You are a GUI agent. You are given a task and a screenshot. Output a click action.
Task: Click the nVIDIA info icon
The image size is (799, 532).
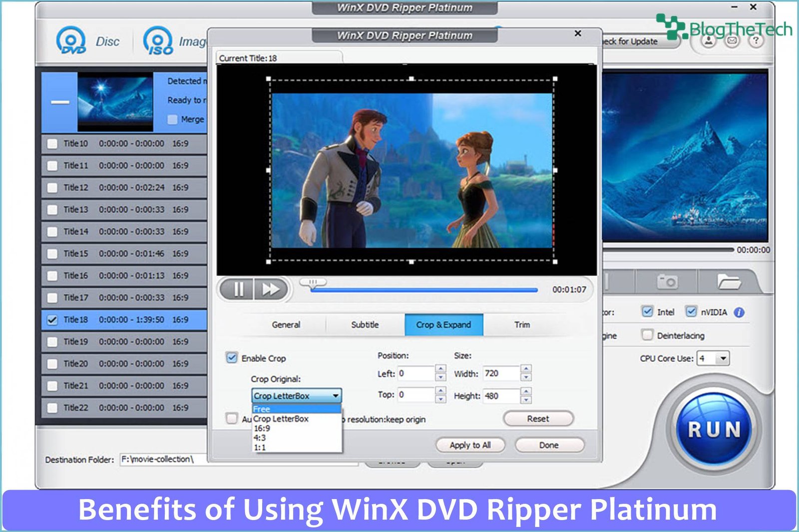tap(739, 312)
